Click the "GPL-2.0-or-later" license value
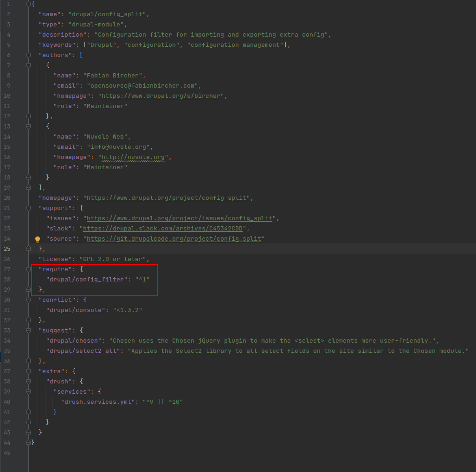This screenshot has height=472, width=476. tap(113, 259)
